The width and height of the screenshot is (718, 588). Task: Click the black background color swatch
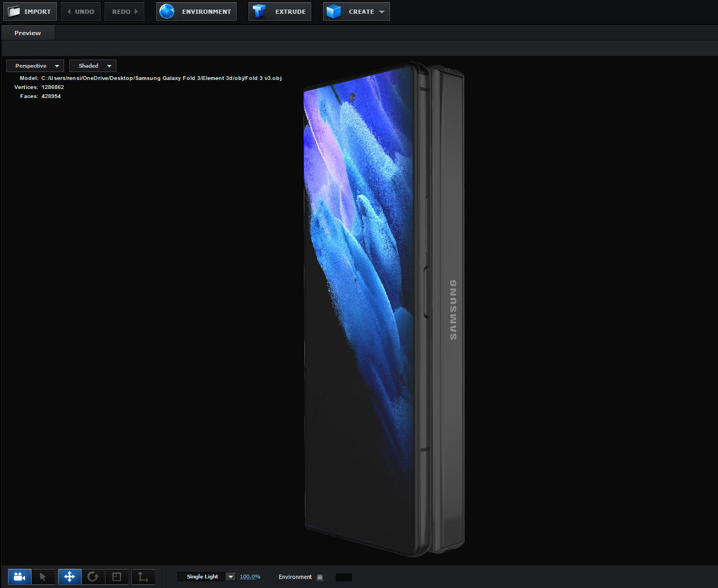344,577
